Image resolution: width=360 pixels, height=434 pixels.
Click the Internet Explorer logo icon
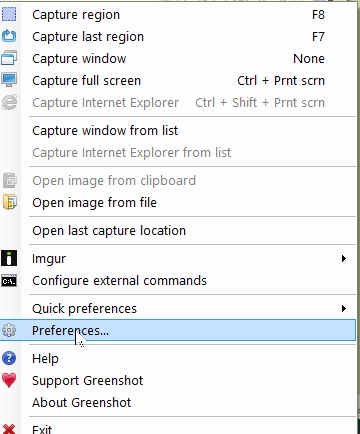9,102
